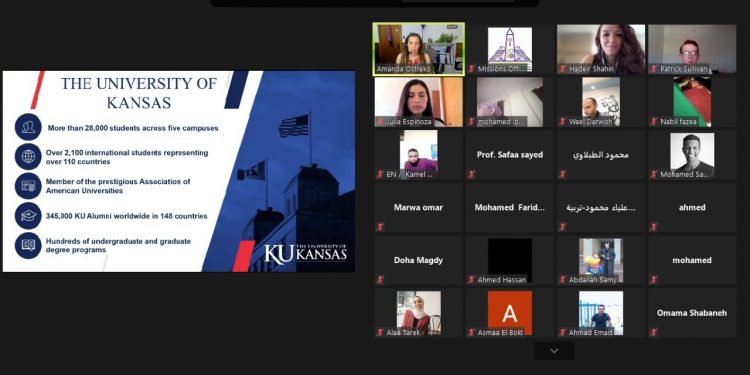The image size is (750, 375).
Task: Click muted mic icon beside Abdallah Samy
Action: tap(563, 279)
